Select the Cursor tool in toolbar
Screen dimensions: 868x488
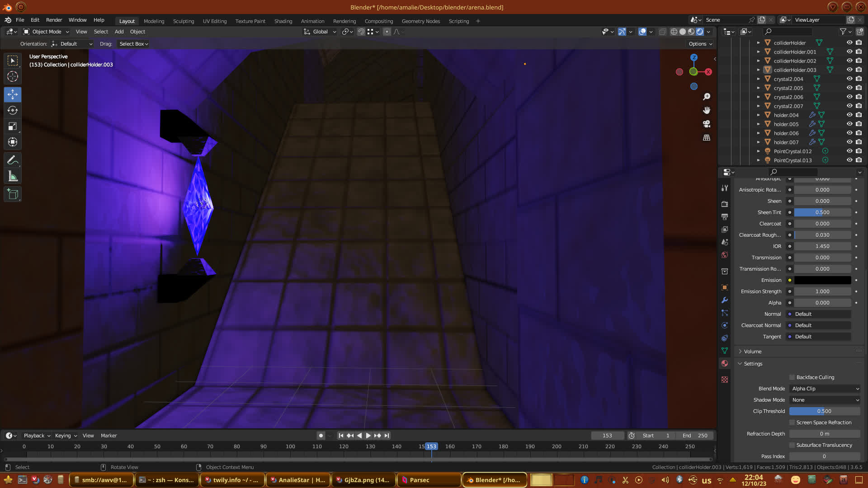coord(13,76)
